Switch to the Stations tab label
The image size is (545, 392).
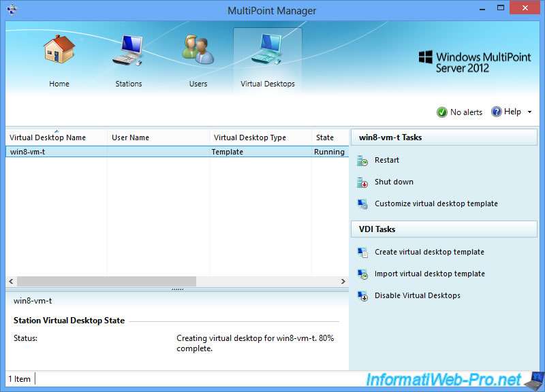click(129, 84)
